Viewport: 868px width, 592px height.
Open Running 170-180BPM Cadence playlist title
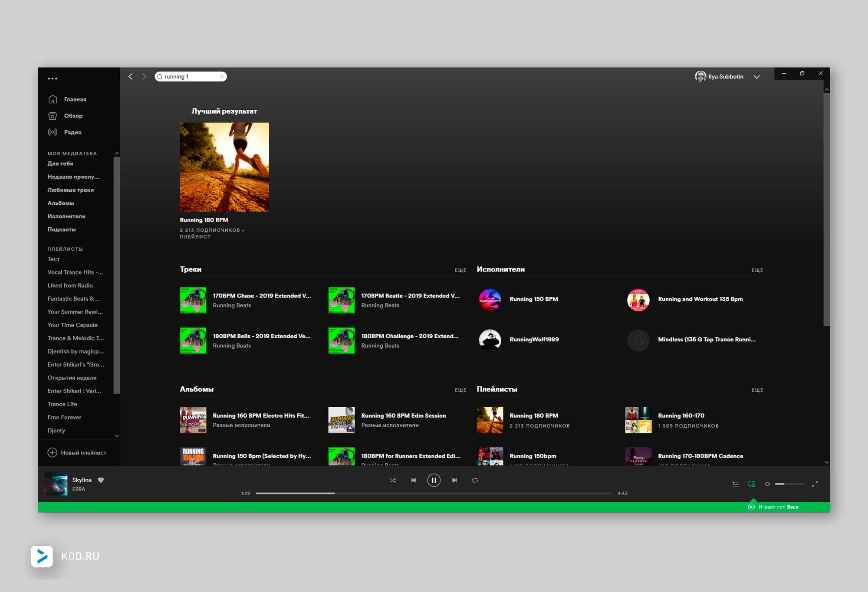[x=700, y=456]
